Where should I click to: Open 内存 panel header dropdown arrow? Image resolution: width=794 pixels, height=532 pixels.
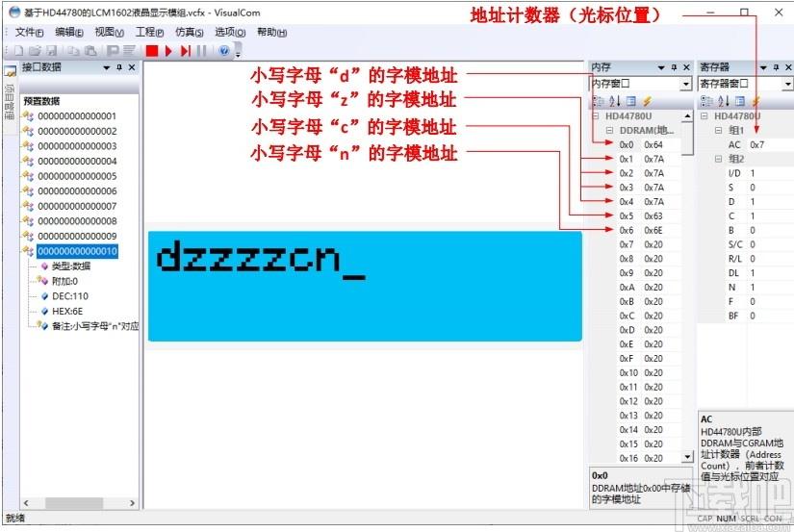coord(661,67)
